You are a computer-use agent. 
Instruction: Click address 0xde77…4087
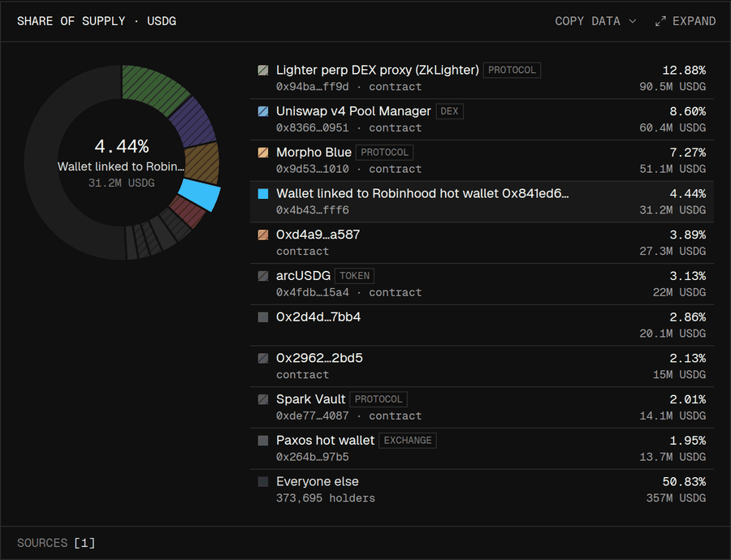pos(313,416)
